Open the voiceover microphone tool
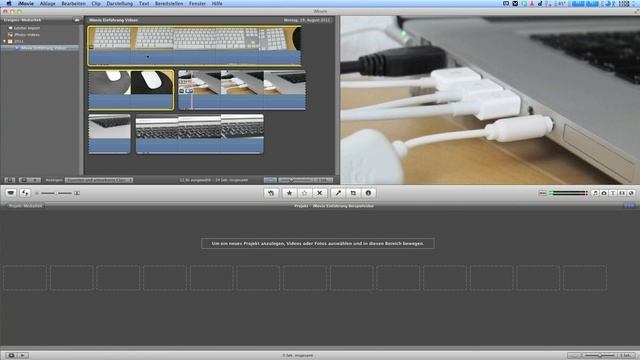This screenshot has width=640, height=360. pyautogui.click(x=338, y=193)
